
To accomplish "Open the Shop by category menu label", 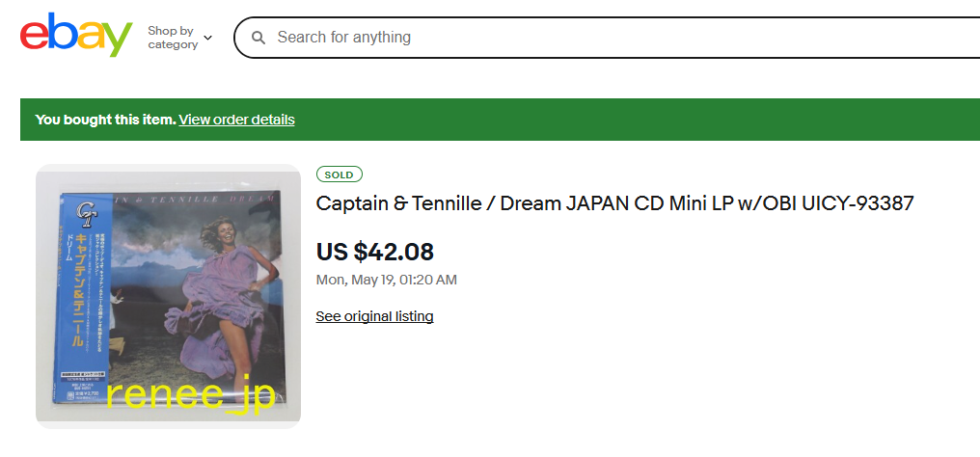I will click(x=172, y=38).
